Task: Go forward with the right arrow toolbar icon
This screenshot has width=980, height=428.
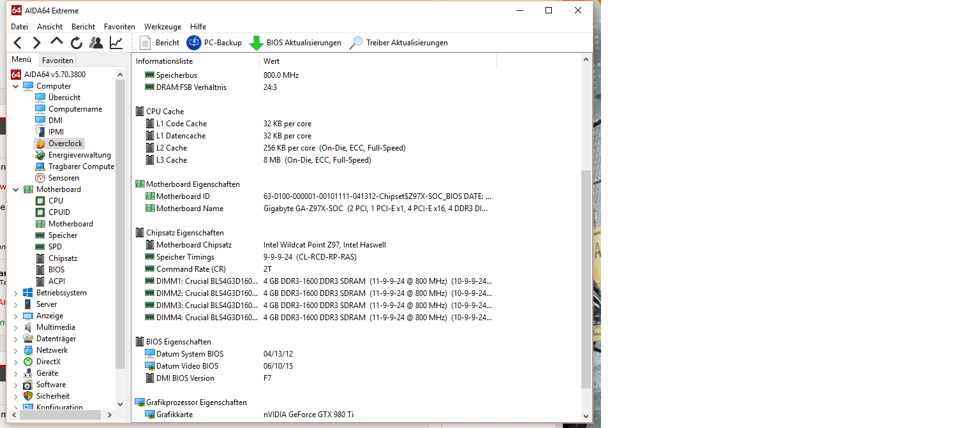Action: pyautogui.click(x=37, y=43)
